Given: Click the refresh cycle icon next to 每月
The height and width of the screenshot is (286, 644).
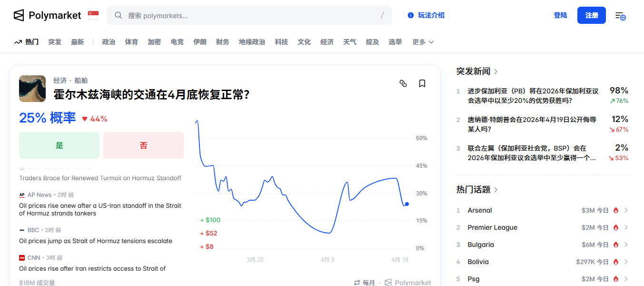Looking at the screenshot, I should click(356, 282).
